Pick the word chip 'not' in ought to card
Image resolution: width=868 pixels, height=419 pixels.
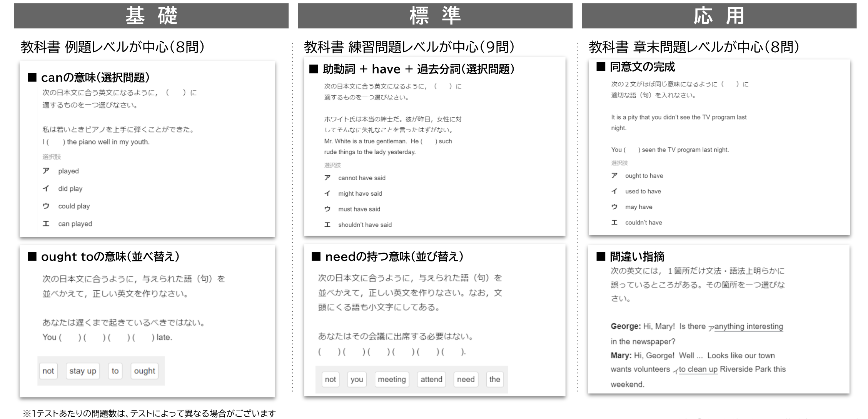[48, 371]
